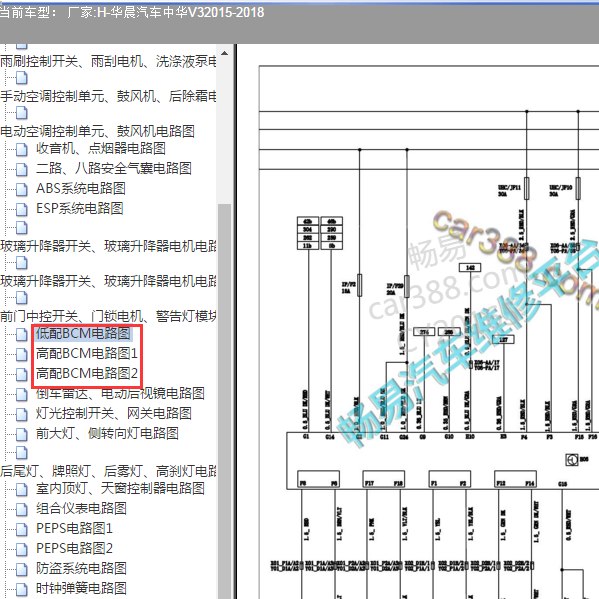Click document icon beside 倒车雷达 entry
The width and height of the screenshot is (599, 599).
point(22,393)
